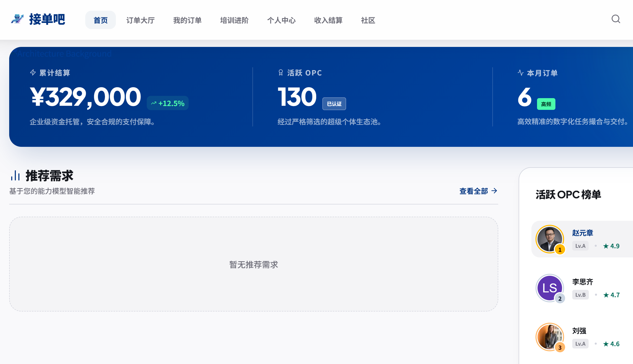Click the bar chart icon beside 推荐需求
The height and width of the screenshot is (364, 633).
pyautogui.click(x=15, y=175)
